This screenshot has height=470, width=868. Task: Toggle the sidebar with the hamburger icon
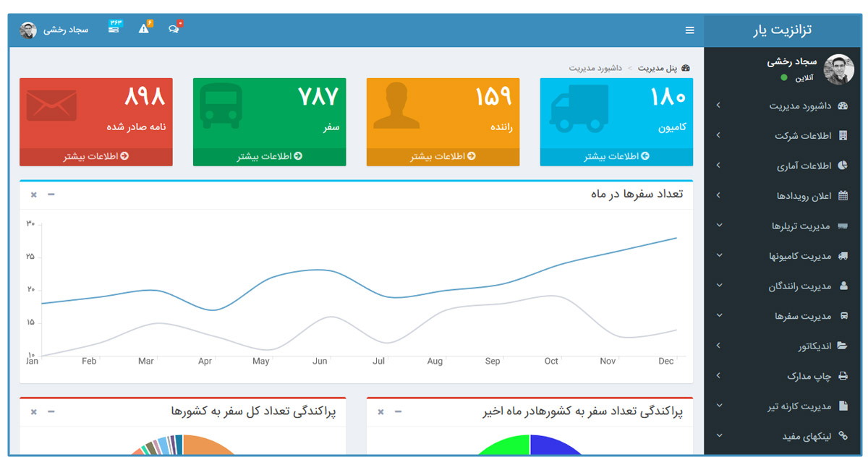(689, 30)
